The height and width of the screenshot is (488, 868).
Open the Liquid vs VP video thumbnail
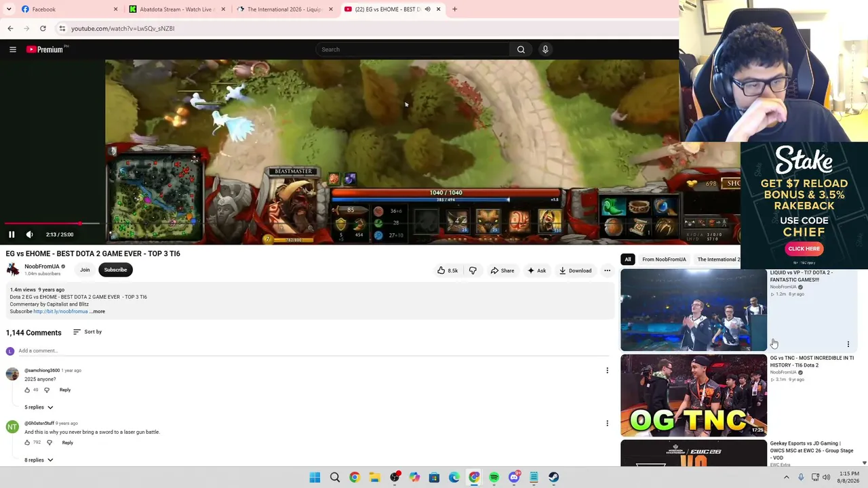coord(694,310)
